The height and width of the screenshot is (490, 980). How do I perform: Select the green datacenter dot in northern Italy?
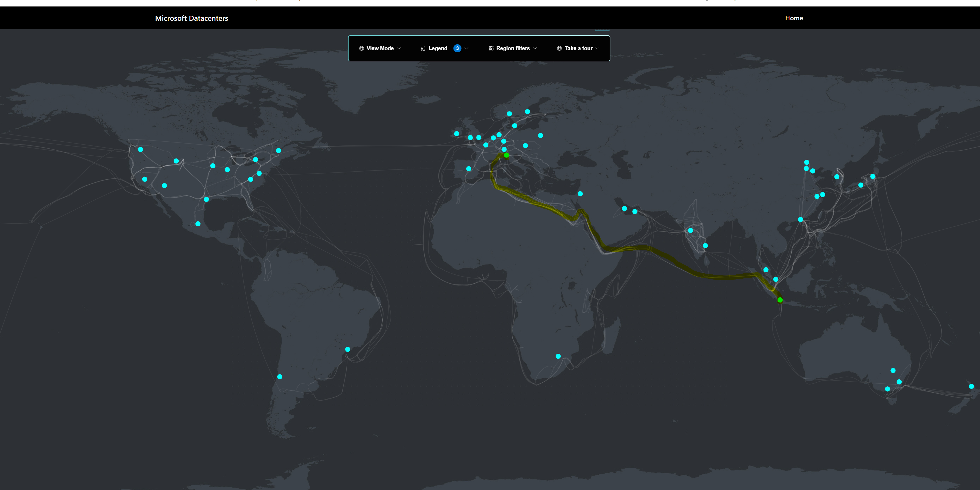[x=506, y=155]
